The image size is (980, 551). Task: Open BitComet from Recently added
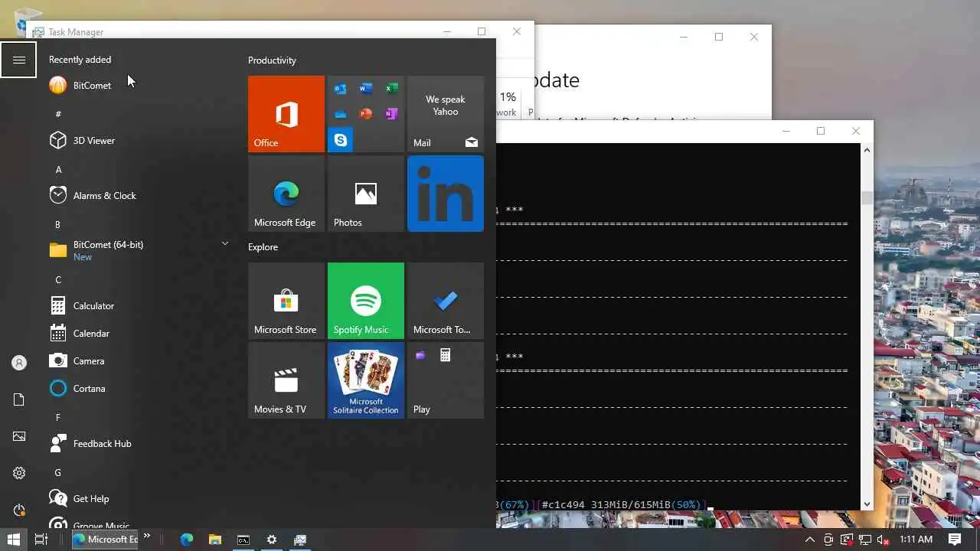click(x=138, y=86)
